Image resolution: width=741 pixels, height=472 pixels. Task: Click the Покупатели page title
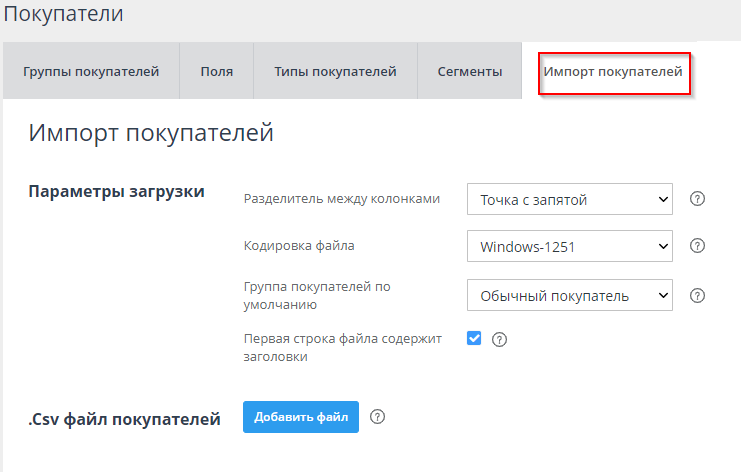(64, 14)
